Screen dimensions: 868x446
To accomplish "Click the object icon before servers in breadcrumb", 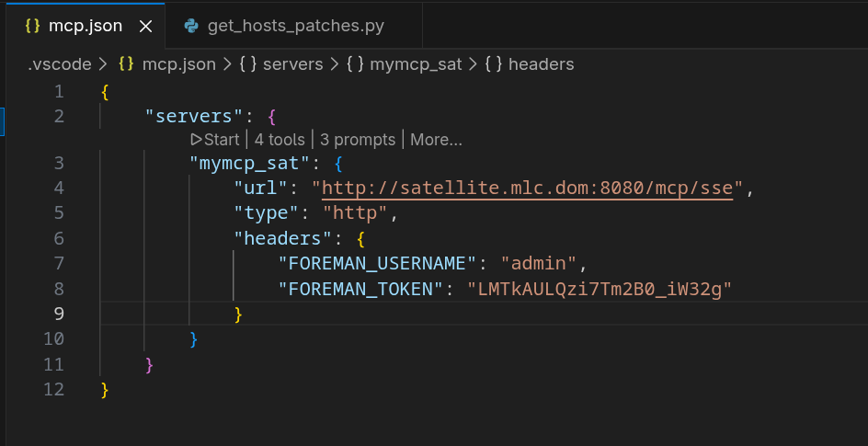I will (x=247, y=64).
